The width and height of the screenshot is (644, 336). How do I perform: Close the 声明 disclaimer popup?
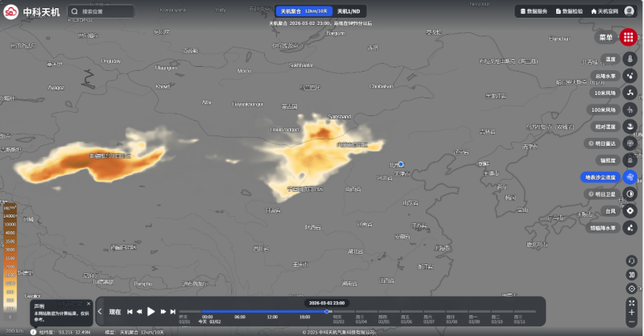coord(89,304)
